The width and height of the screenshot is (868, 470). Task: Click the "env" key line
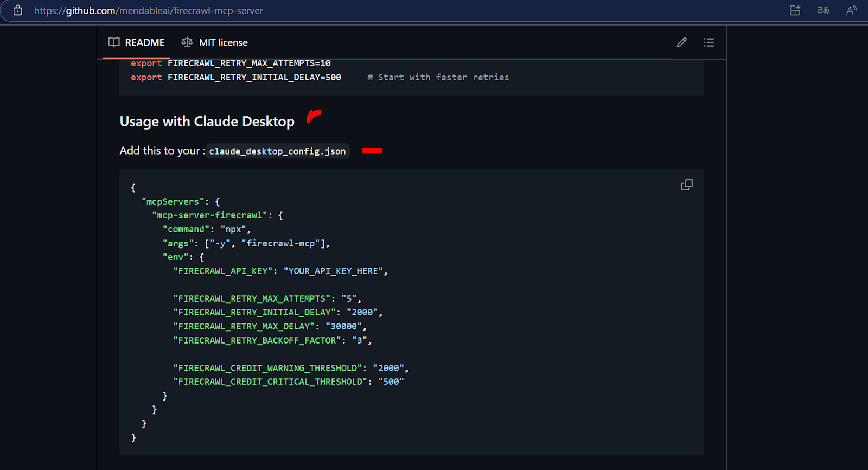pyautogui.click(x=183, y=257)
